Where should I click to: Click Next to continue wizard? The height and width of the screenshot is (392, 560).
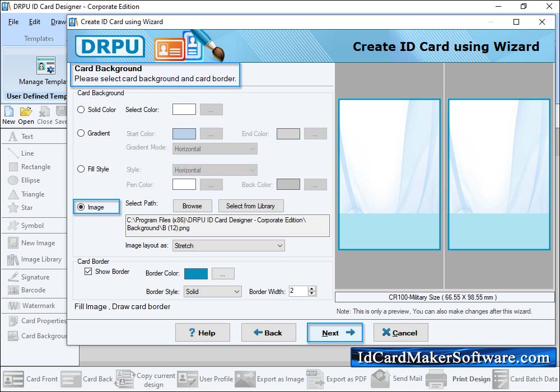tap(335, 333)
